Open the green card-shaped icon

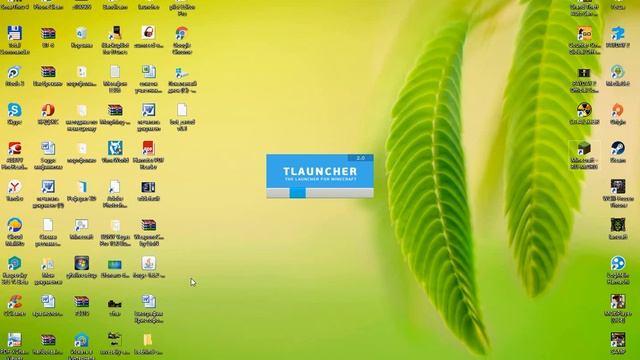[x=115, y=264]
